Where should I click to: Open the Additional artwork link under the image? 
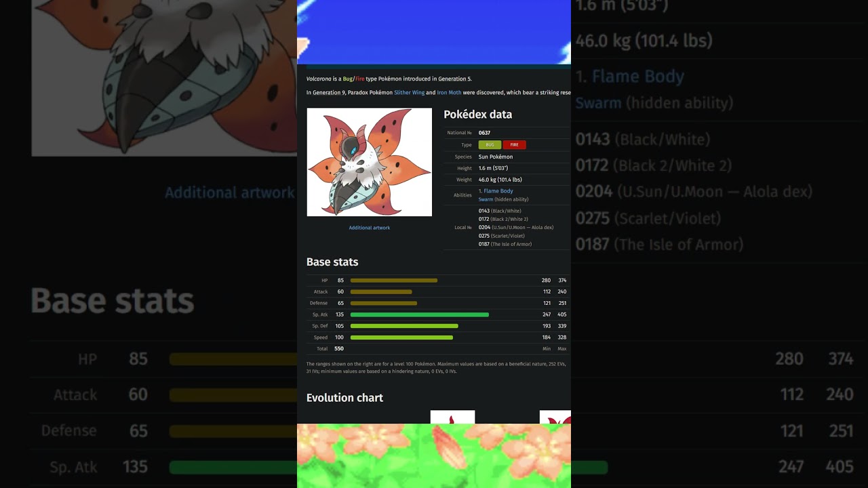(x=370, y=228)
